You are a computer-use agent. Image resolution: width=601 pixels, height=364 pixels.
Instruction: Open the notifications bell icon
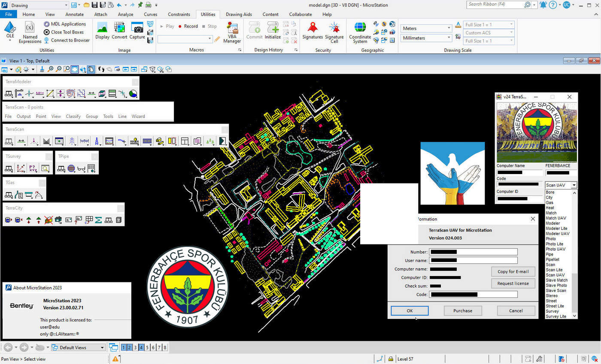coord(543,5)
